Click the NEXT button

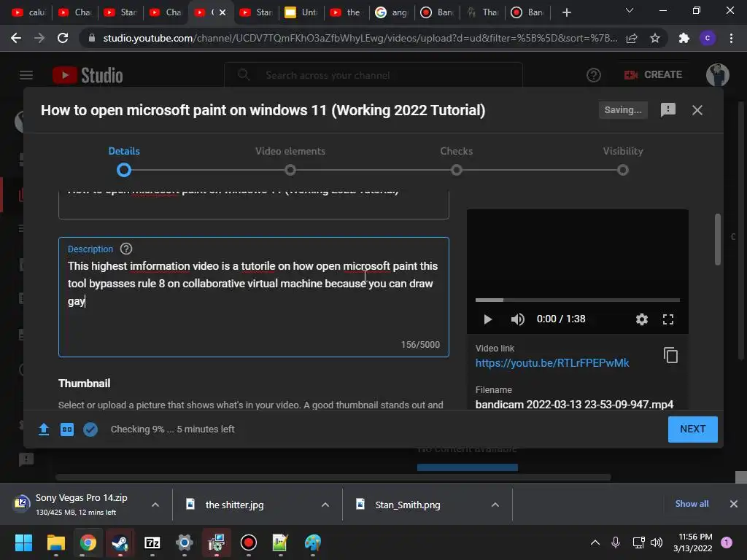point(693,429)
